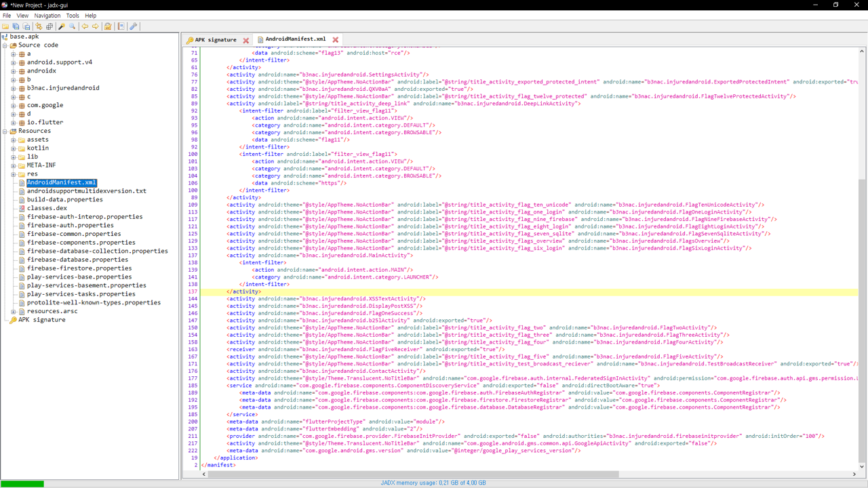Expand the com.google package
Viewport: 868px width, 488px height.
pos(14,106)
